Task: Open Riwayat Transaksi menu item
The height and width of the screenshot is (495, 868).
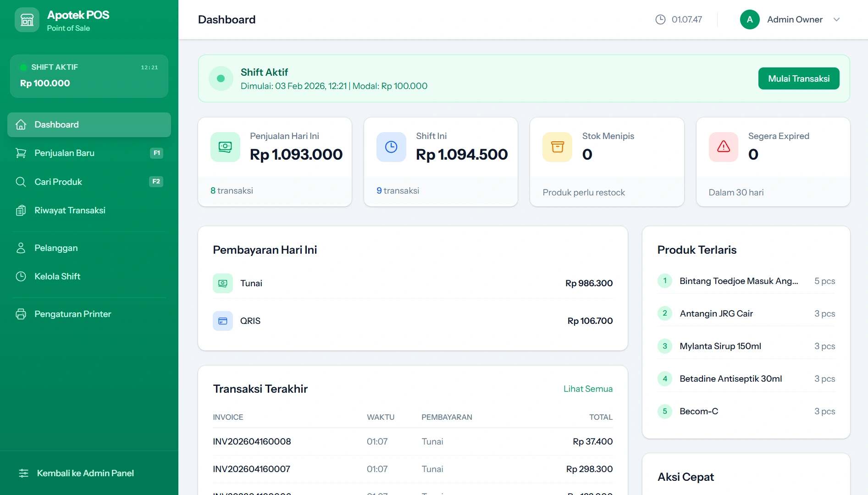Action: pos(89,210)
